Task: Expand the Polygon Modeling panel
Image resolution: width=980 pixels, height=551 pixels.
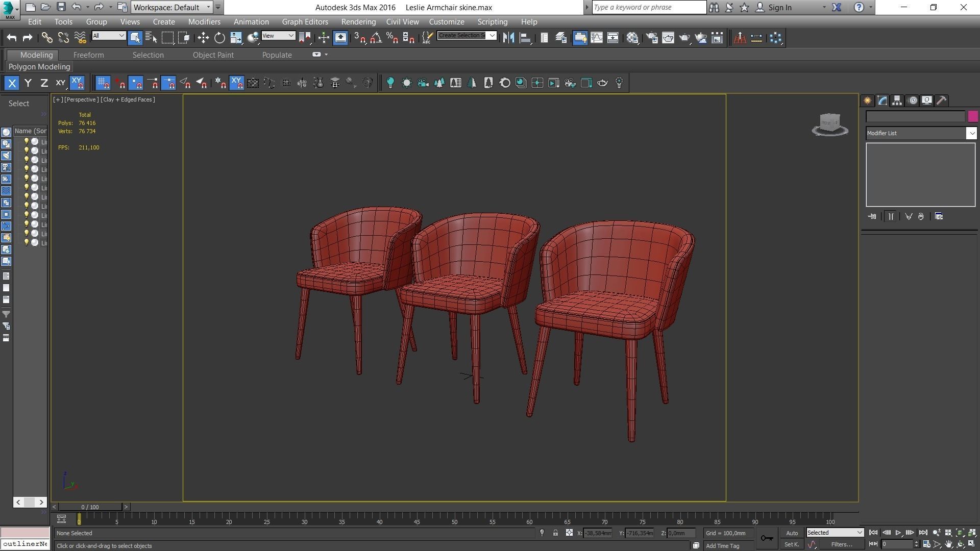Action: [x=39, y=67]
